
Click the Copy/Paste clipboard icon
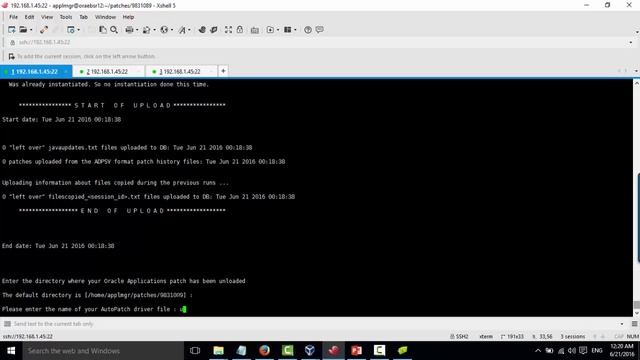103,30
